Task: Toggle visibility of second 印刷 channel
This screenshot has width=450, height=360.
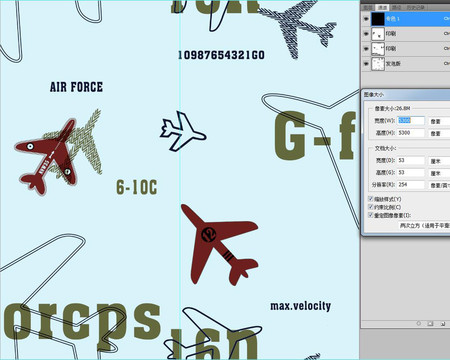Action: click(366, 49)
